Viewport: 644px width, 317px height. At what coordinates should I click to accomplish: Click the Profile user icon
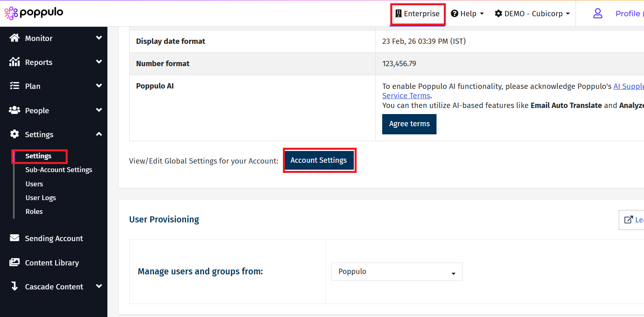[597, 13]
